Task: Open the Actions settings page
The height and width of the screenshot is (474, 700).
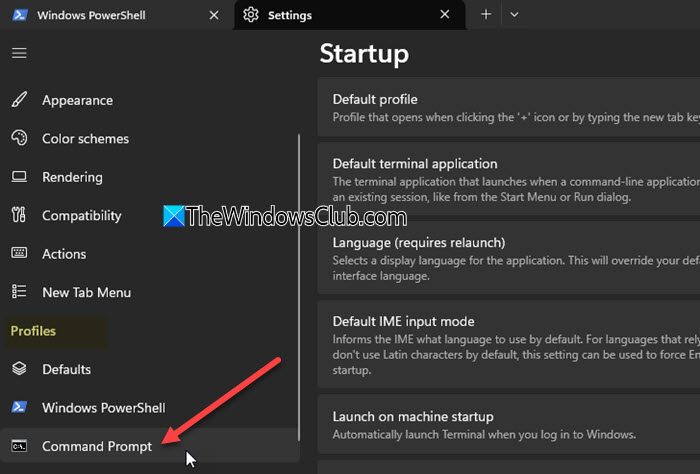Action: pos(150,254)
